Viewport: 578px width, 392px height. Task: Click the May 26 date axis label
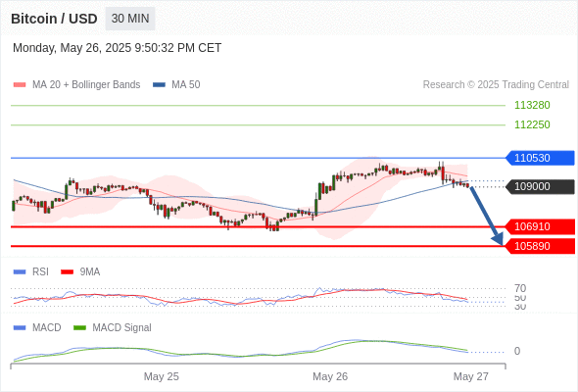click(330, 376)
